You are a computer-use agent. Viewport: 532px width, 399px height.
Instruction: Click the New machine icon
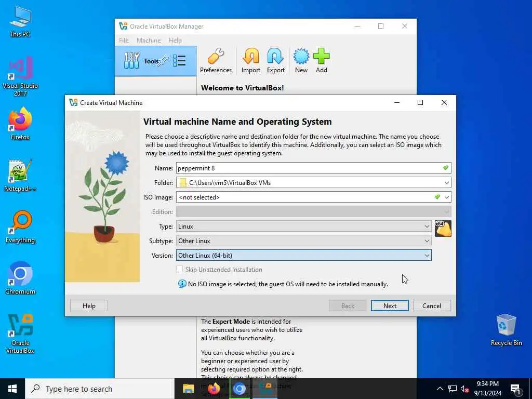tap(301, 61)
